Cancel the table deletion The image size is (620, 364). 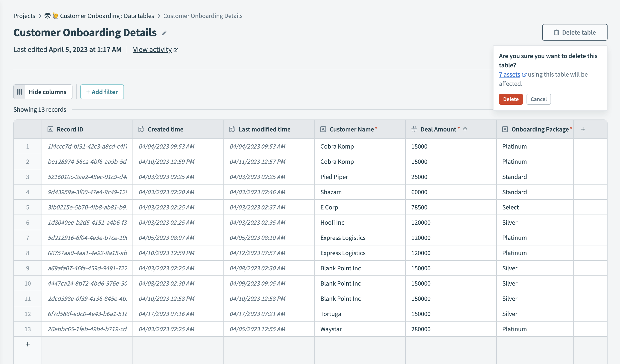click(539, 99)
